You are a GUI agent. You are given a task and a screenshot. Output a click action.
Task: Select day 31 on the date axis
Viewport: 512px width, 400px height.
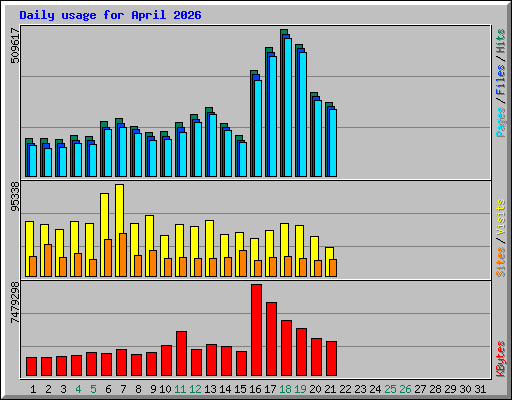tap(480, 389)
